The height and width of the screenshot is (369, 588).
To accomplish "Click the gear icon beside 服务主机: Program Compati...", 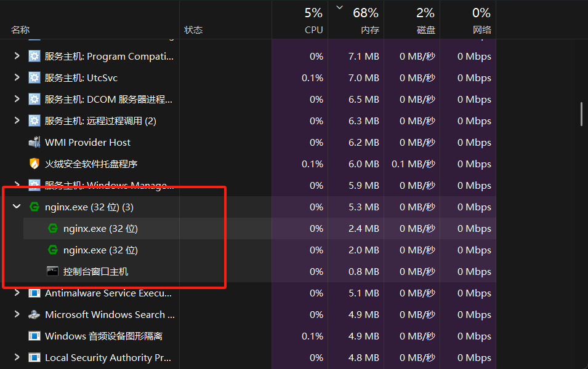I will pyautogui.click(x=34, y=56).
